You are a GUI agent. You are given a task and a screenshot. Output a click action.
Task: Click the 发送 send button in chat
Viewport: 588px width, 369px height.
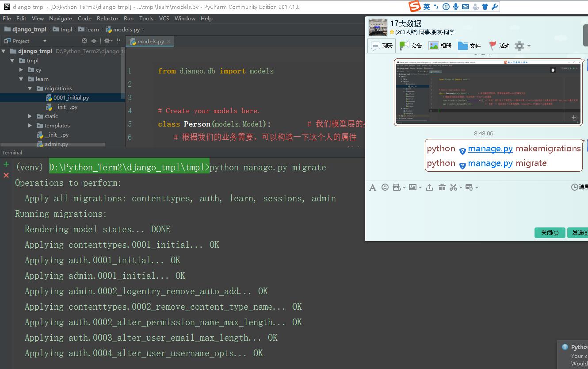pos(578,233)
